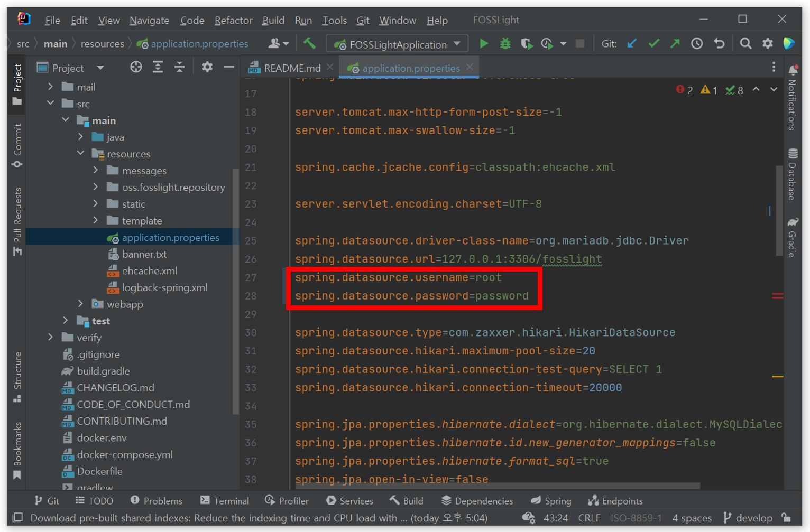Select opened file locate target icon
810x532 pixels.
(x=136, y=67)
